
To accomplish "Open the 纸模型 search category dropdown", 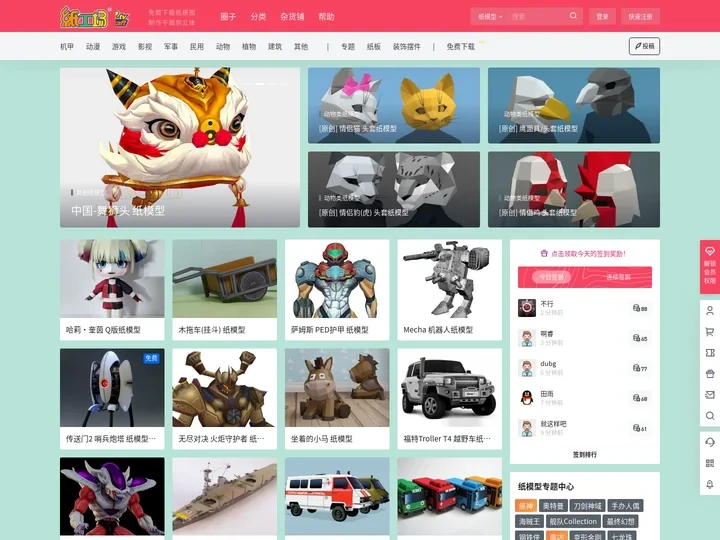I will point(490,17).
